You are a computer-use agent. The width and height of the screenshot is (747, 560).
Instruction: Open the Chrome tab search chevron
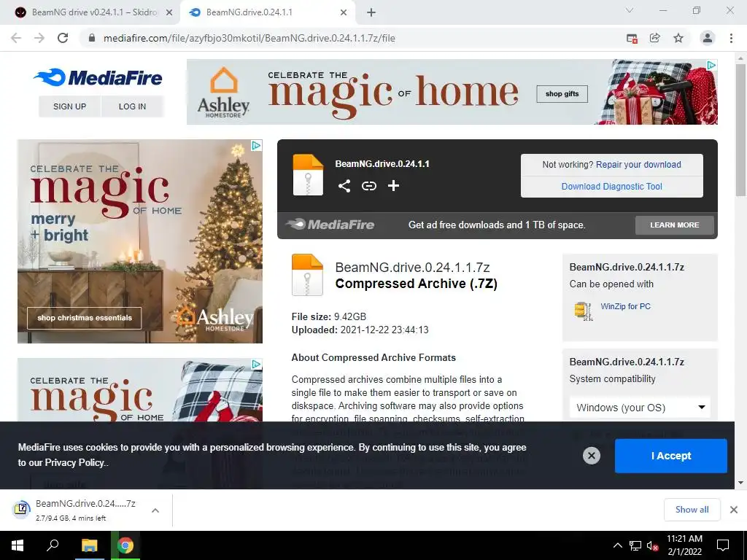(x=630, y=10)
